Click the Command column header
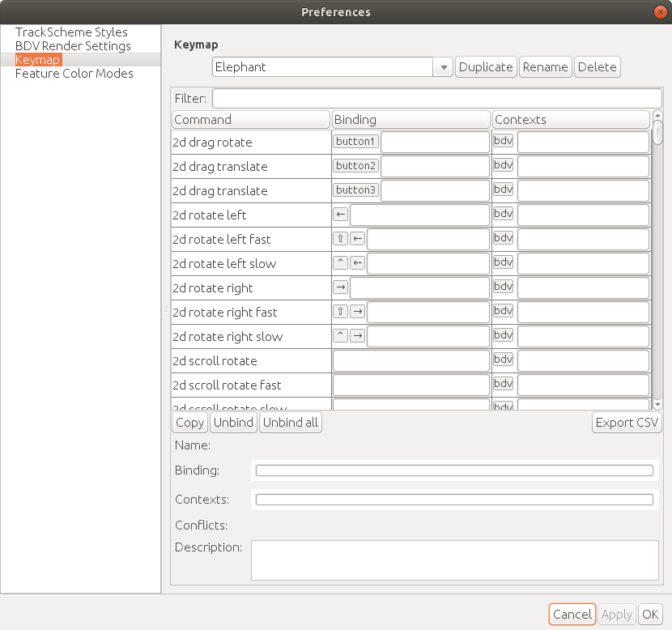The image size is (672, 630). (x=251, y=120)
